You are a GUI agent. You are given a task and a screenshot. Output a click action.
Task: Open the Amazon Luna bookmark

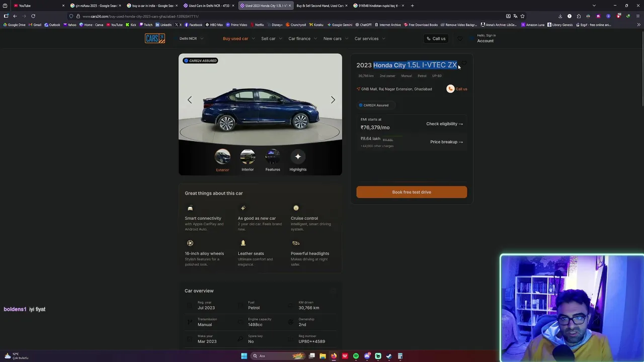[533, 25]
